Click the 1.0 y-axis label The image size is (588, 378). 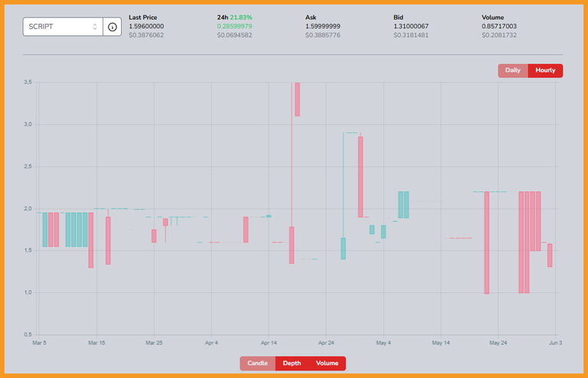(x=28, y=292)
